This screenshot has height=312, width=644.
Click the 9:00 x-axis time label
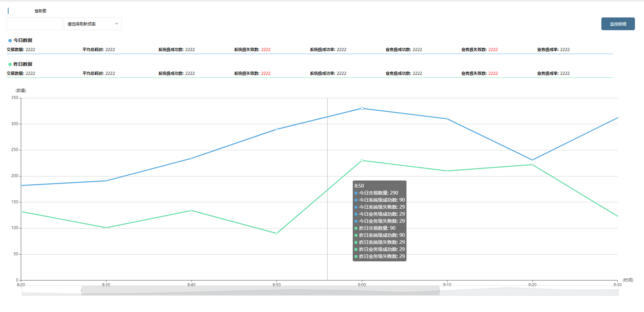362,285
